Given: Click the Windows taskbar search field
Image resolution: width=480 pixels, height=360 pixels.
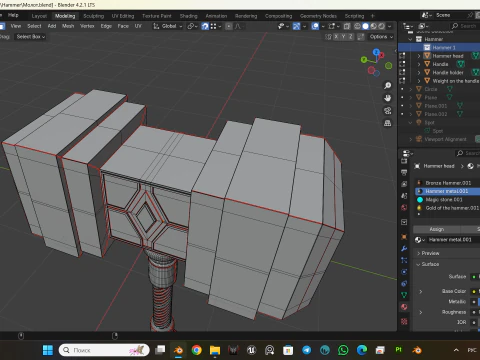Looking at the screenshot, I should (x=104, y=350).
